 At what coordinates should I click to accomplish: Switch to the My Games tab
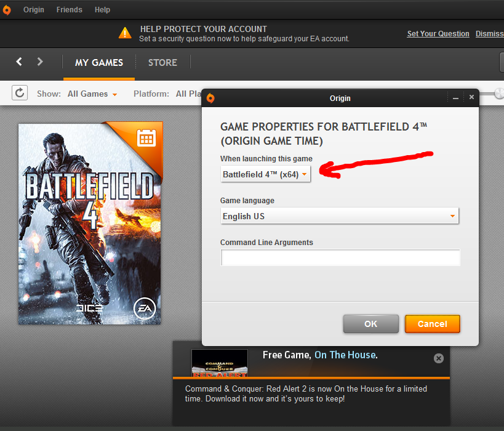tap(99, 62)
